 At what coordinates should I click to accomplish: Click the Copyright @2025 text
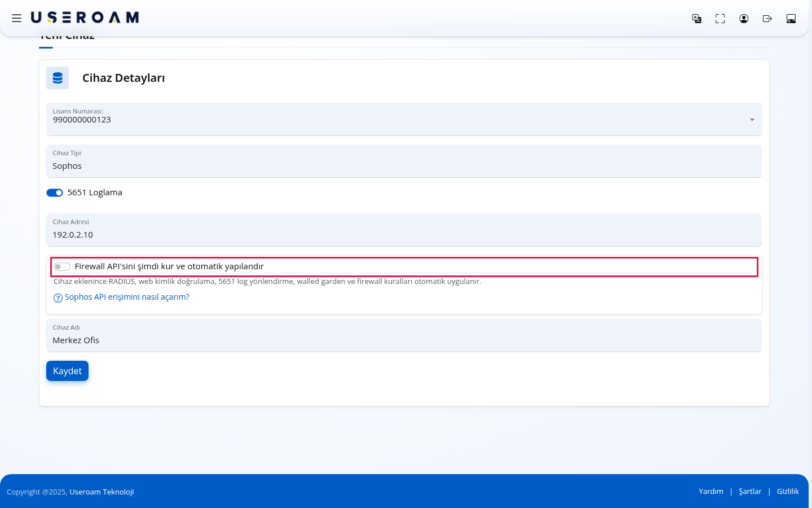point(37,492)
